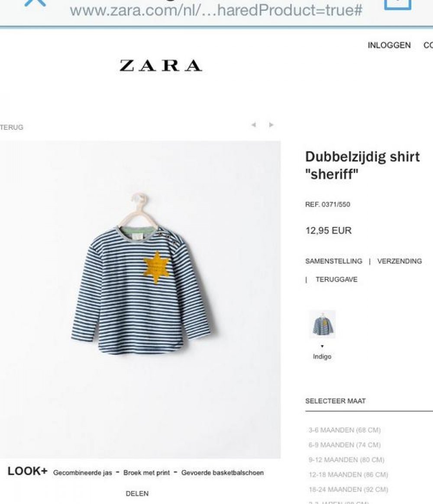Go to previous product with left arrow
The width and height of the screenshot is (433, 504).
(x=253, y=125)
